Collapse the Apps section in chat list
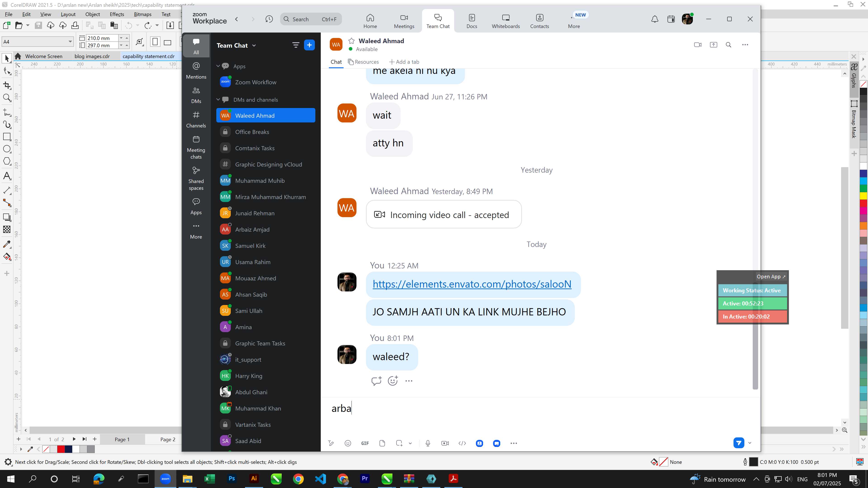This screenshot has height=488, width=868. [218, 66]
